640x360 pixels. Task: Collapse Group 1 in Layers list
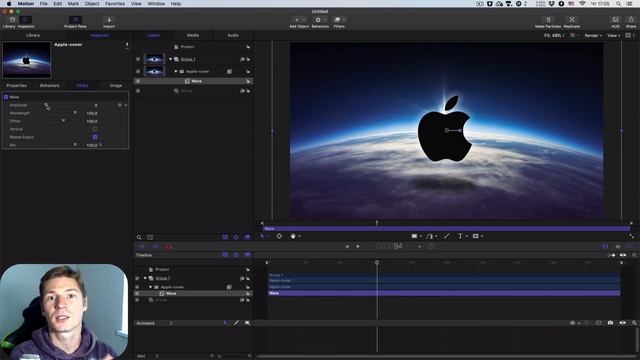[x=171, y=59]
